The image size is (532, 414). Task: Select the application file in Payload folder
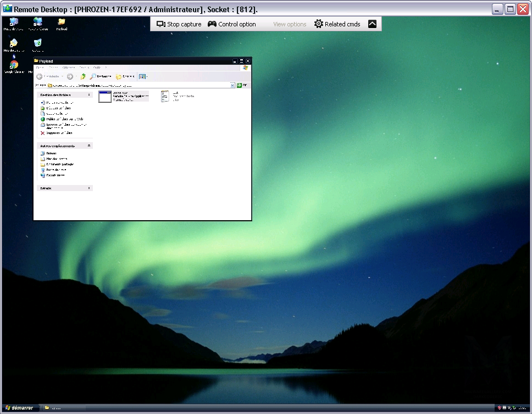click(x=105, y=97)
